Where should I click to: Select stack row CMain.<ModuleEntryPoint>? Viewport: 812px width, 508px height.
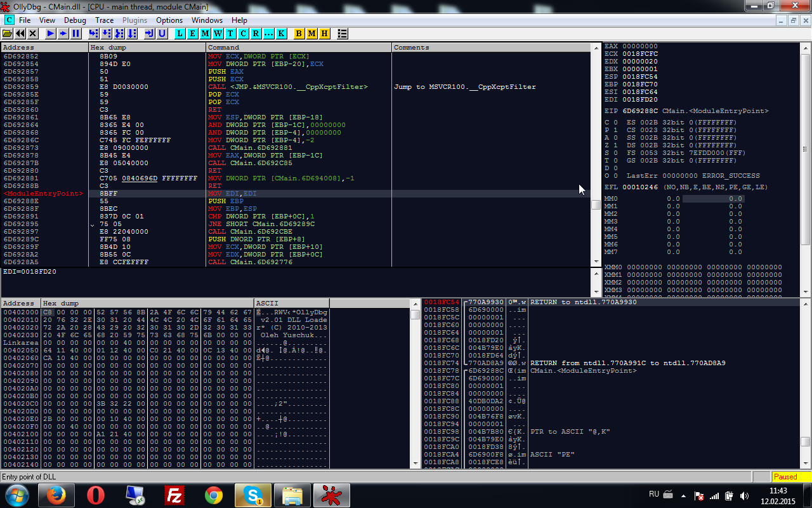point(610,371)
